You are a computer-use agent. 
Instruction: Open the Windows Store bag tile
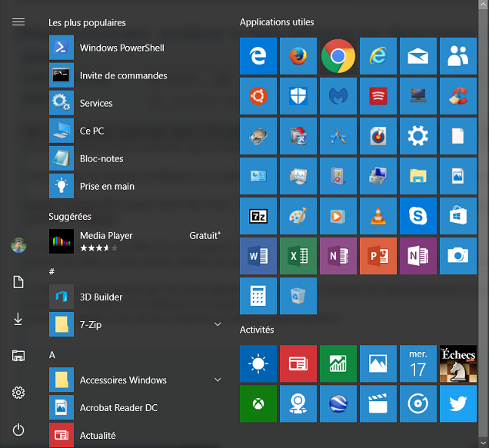(x=457, y=216)
